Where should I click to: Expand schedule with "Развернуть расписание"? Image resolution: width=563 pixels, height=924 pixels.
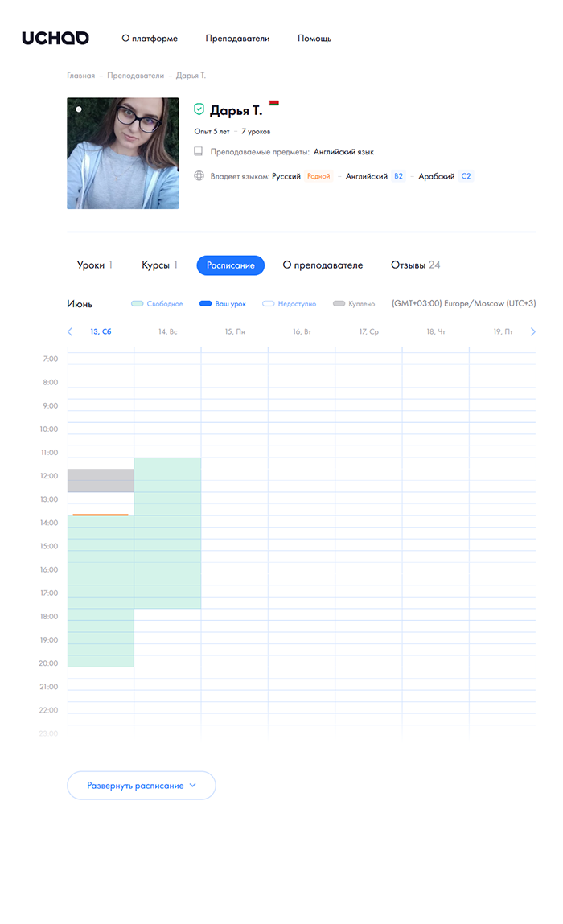(x=142, y=786)
